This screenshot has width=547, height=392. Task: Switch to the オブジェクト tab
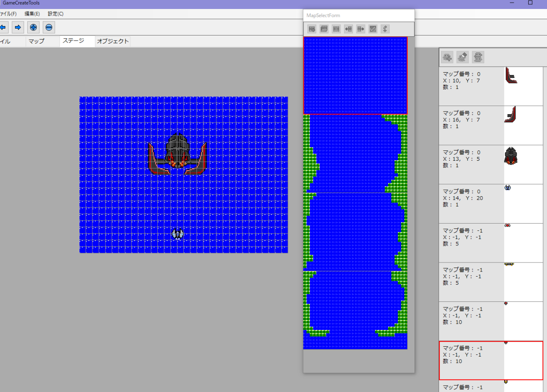(112, 41)
